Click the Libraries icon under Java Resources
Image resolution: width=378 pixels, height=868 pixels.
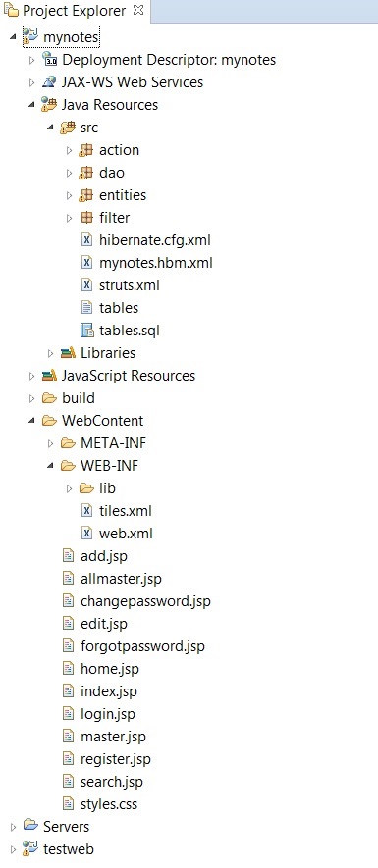coord(68,353)
